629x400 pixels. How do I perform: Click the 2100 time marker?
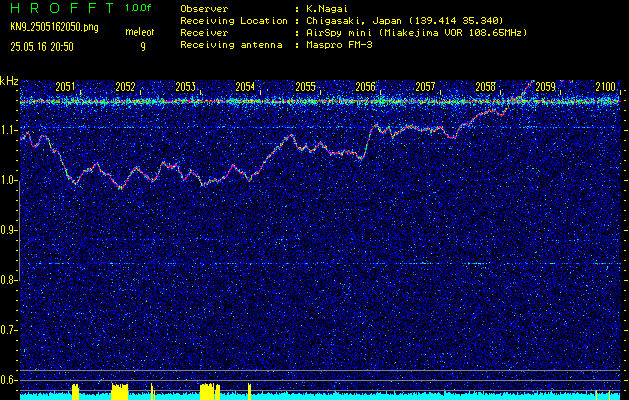(606, 87)
